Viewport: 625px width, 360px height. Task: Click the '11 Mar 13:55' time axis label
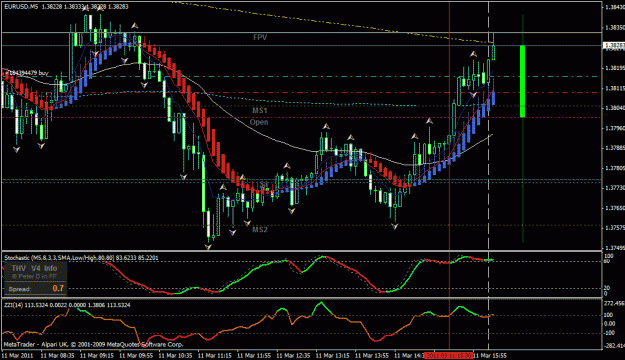pyautogui.click(x=371, y=355)
